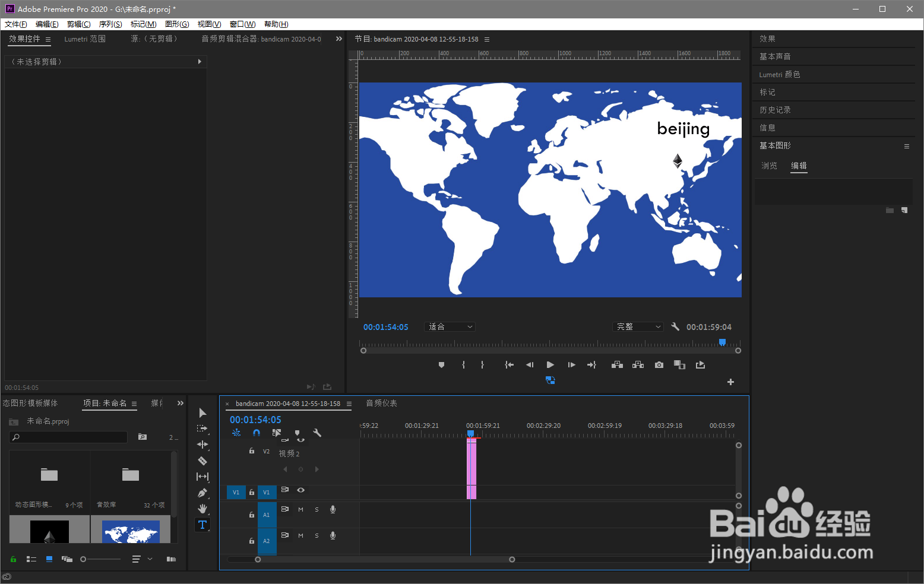The height and width of the screenshot is (584, 924).
Task: Select the Selection (arrow) tool
Action: 202,412
